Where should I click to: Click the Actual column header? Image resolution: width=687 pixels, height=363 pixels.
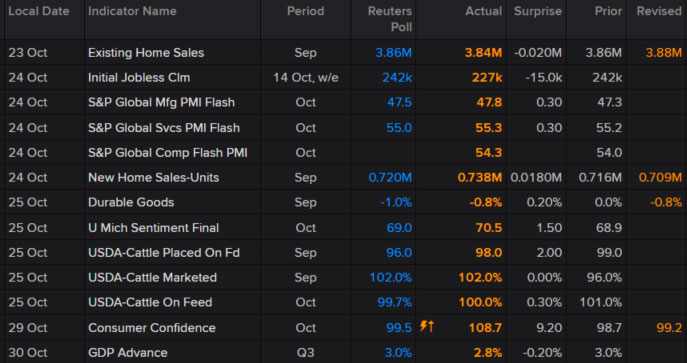[484, 11]
